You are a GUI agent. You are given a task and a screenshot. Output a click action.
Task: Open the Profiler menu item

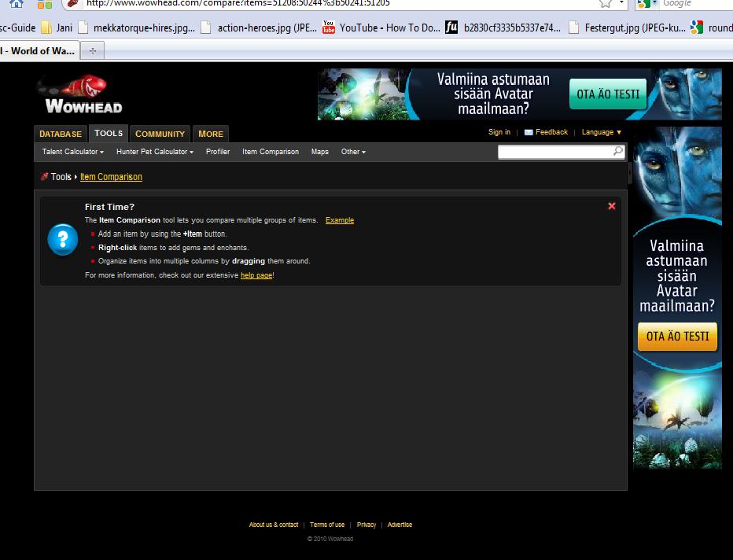(218, 152)
